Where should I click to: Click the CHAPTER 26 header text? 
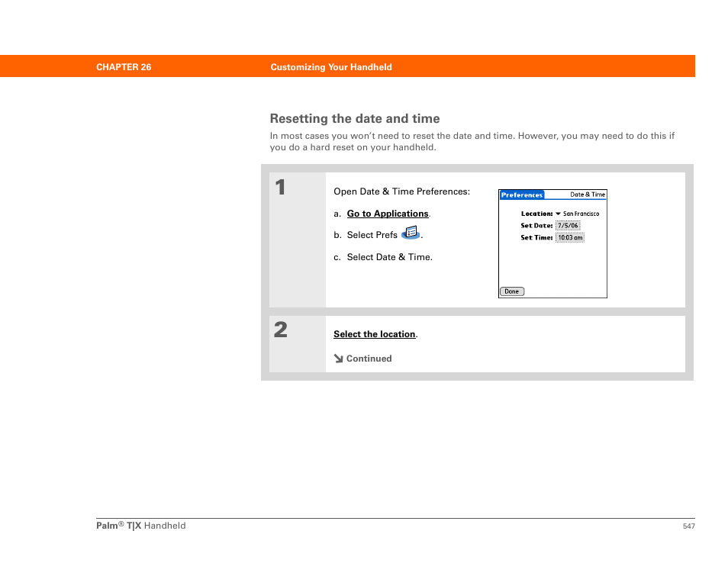point(124,67)
